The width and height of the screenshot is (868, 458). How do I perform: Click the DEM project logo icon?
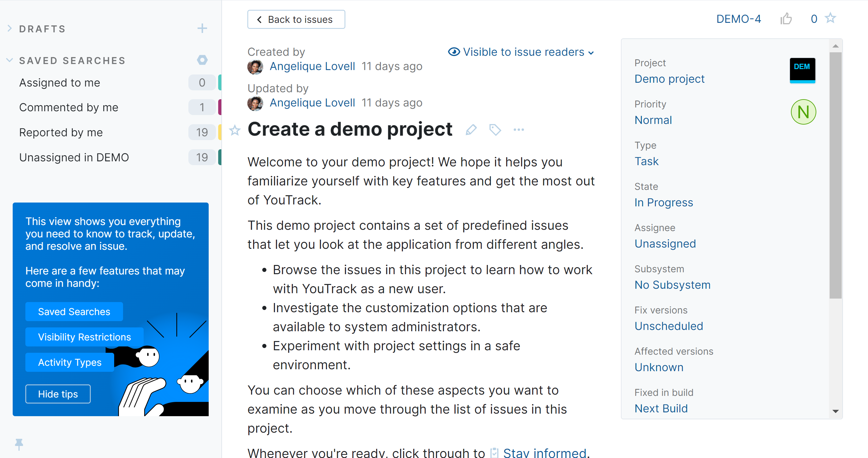pyautogui.click(x=802, y=70)
